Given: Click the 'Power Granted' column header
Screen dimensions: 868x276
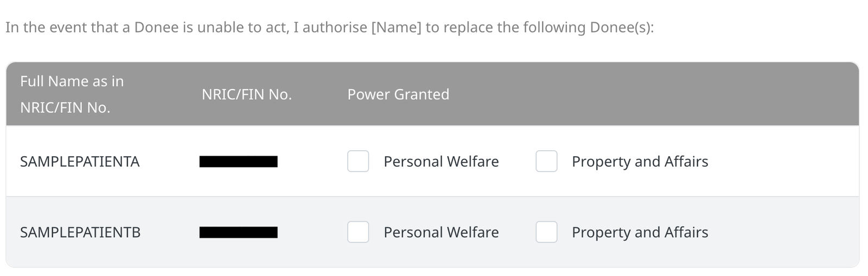Looking at the screenshot, I should [398, 95].
